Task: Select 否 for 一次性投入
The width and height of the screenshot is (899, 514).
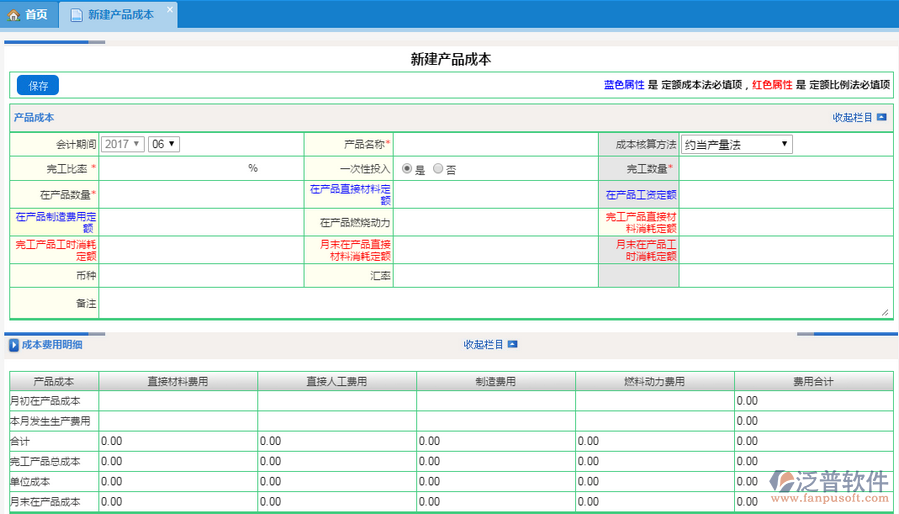Action: [438, 169]
